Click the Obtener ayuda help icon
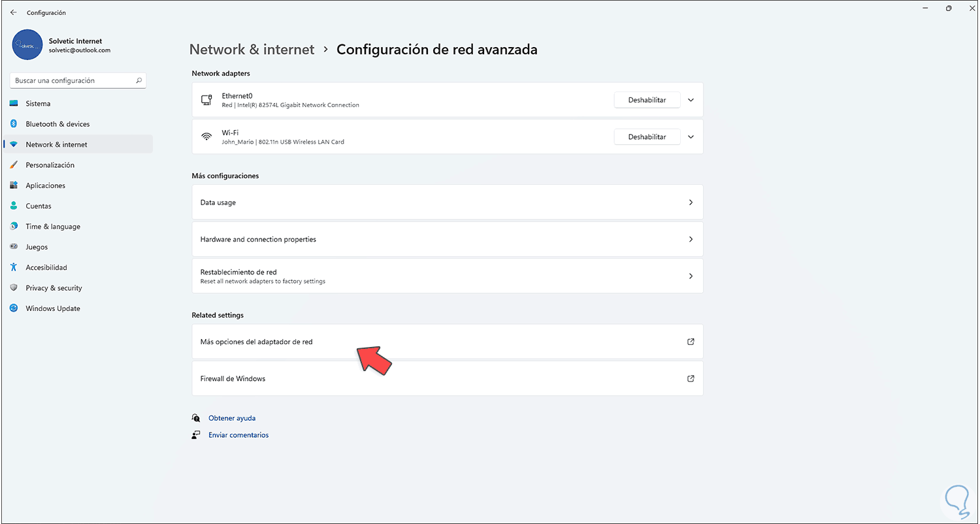 click(x=196, y=418)
